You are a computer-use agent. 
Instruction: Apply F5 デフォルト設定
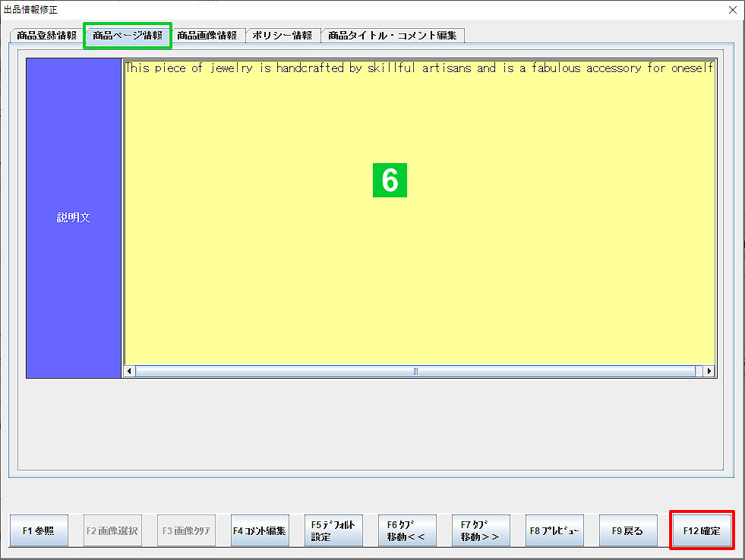click(333, 530)
